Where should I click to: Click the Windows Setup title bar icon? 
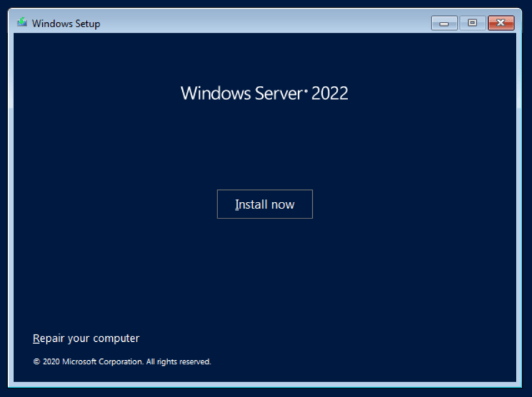pos(22,23)
